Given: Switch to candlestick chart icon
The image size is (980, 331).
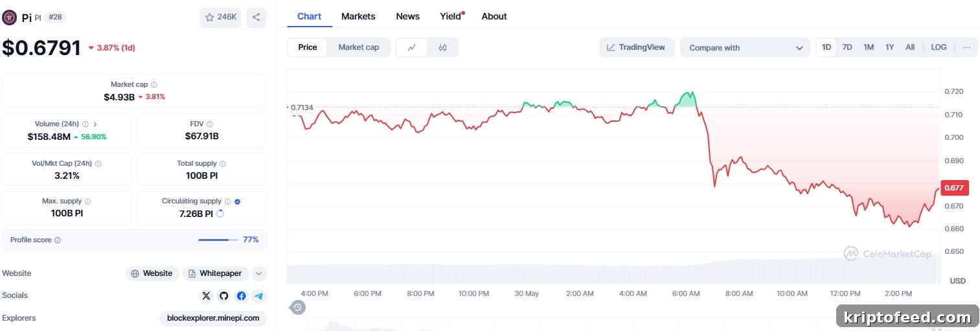Looking at the screenshot, I should (x=442, y=47).
